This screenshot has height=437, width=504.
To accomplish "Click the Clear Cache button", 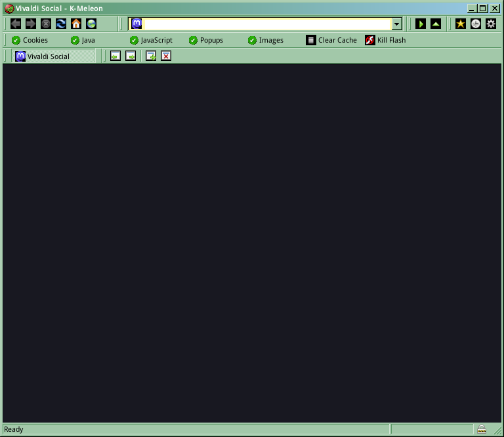I will (331, 40).
